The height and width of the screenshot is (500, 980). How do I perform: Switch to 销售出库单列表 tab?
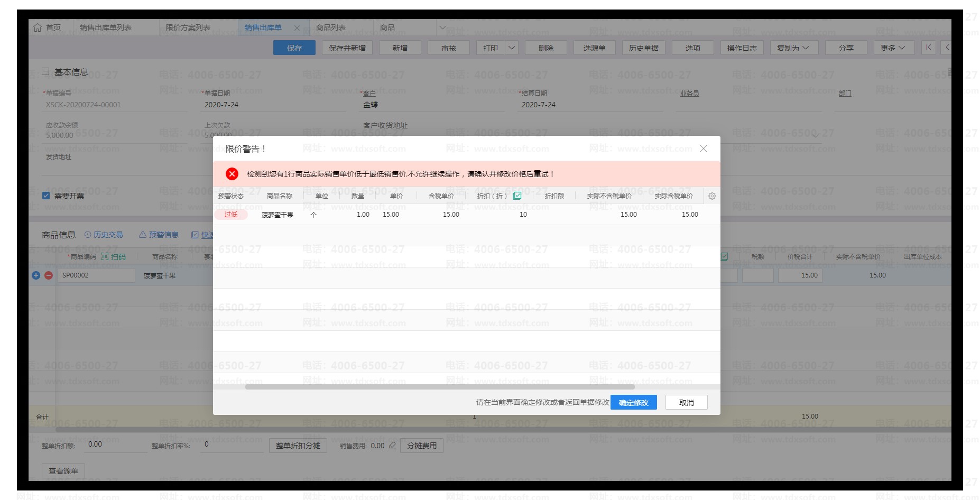106,27
